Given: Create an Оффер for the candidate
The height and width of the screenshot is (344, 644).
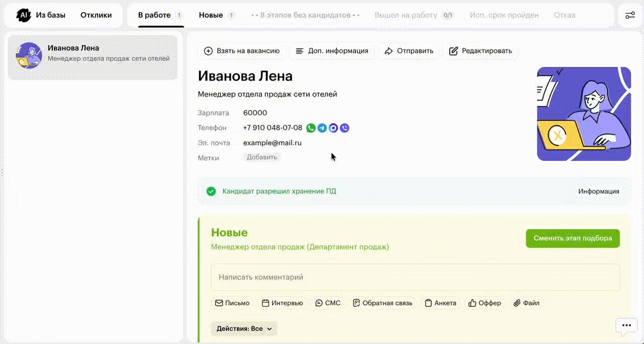Looking at the screenshot, I should [485, 303].
